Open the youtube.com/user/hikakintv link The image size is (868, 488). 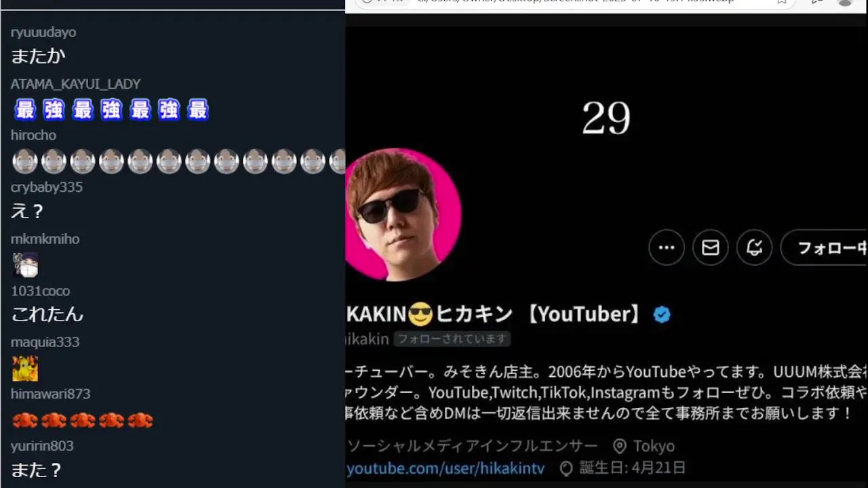point(446,468)
